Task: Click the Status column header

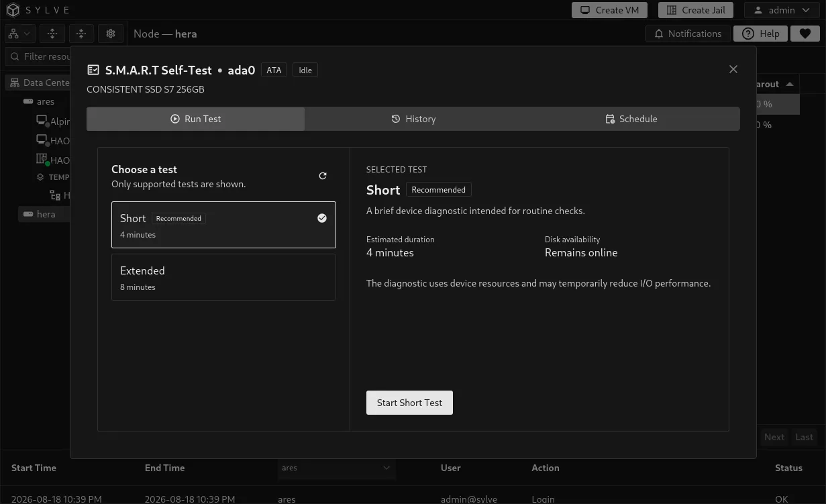Action: coord(788,468)
